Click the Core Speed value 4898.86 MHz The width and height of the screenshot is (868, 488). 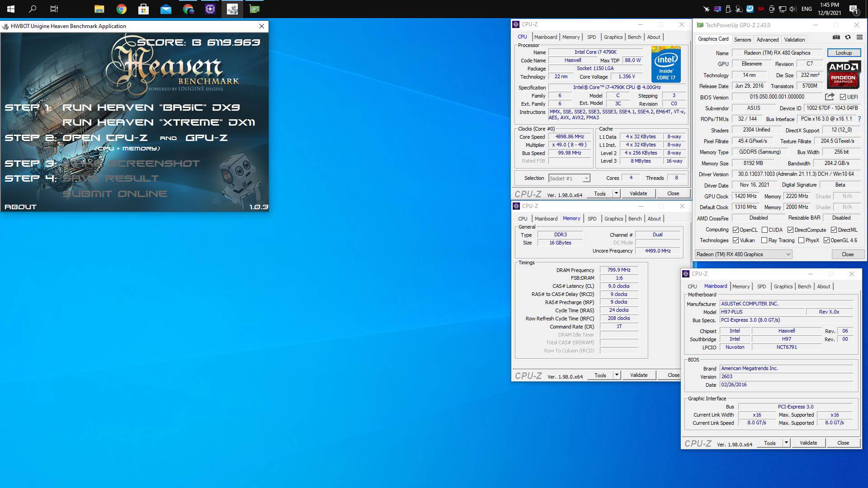click(x=570, y=136)
